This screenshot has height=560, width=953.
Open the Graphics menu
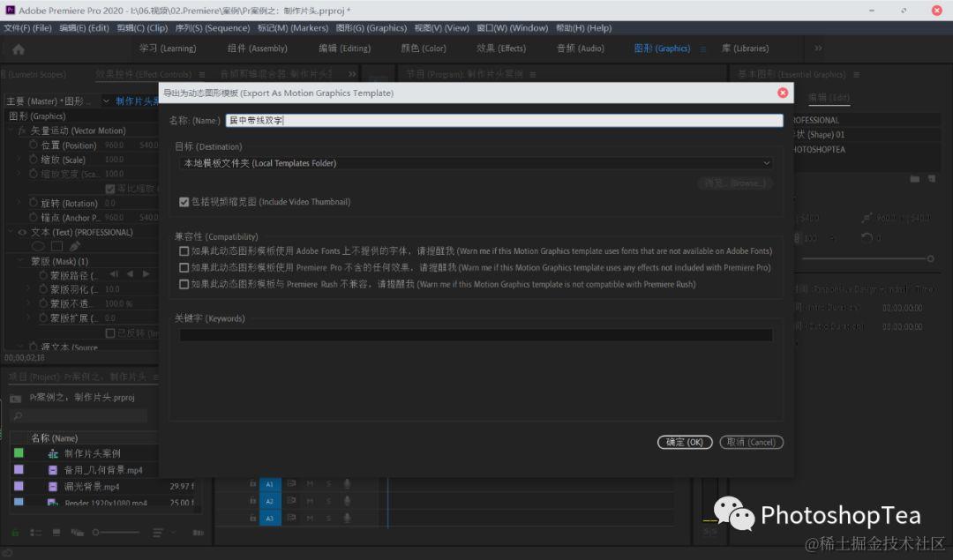pyautogui.click(x=371, y=28)
